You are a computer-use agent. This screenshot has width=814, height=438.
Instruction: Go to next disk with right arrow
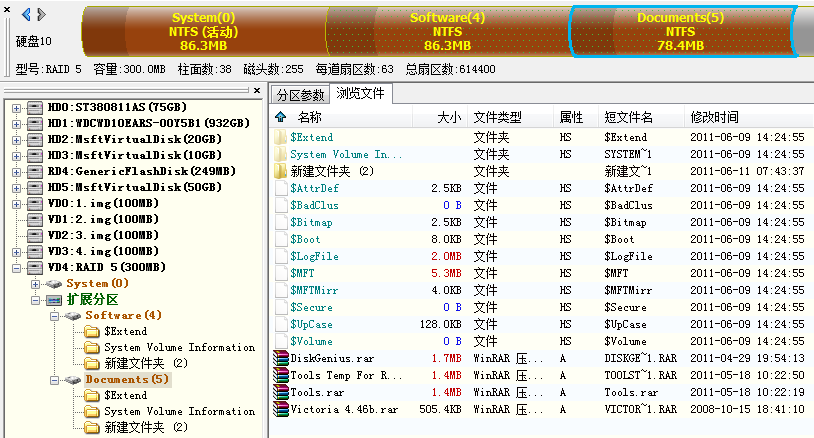[x=42, y=15]
